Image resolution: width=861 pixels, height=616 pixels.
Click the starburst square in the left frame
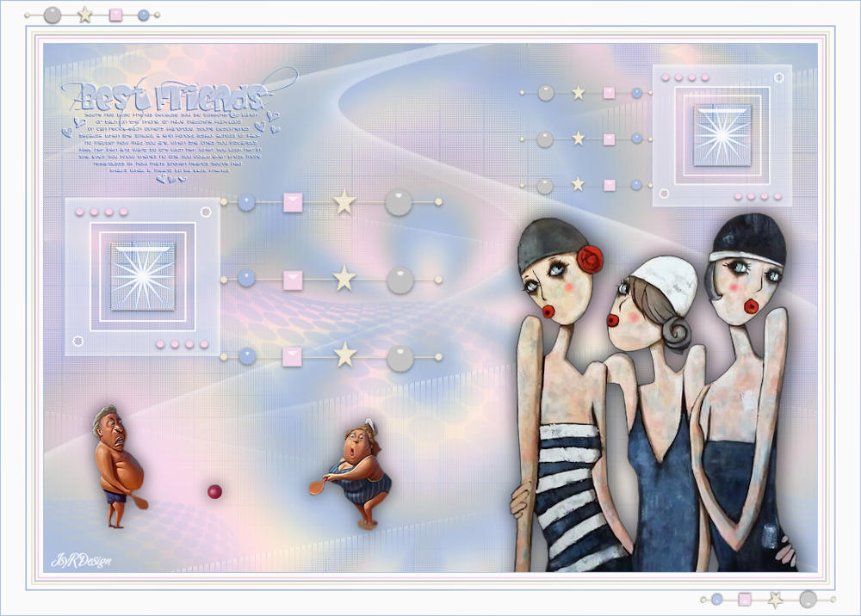point(143,276)
